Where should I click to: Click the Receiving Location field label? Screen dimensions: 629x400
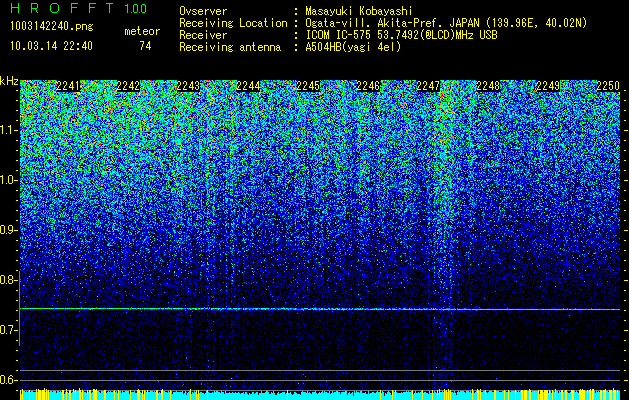coord(233,23)
